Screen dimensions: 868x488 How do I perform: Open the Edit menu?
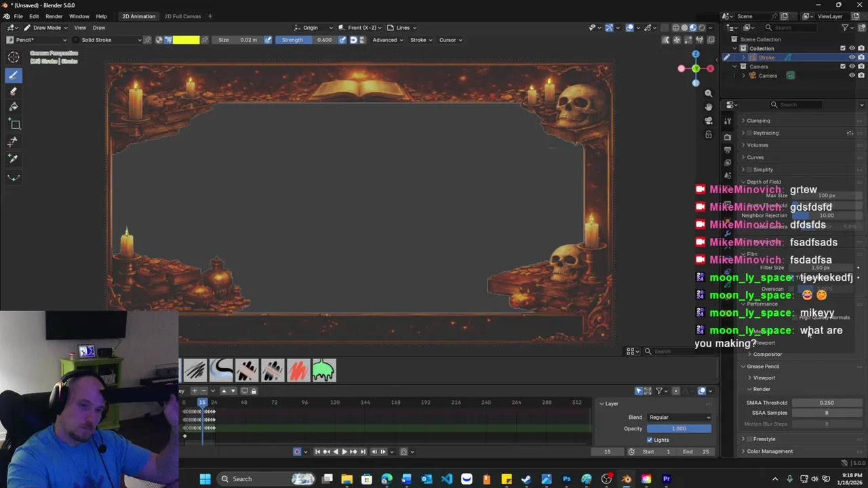[x=34, y=16]
